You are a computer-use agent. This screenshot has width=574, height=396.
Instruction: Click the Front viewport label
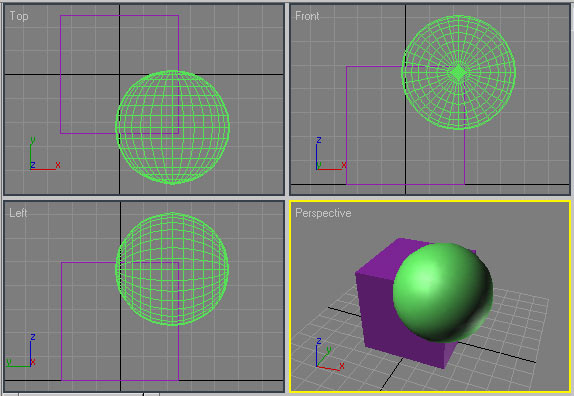coord(307,16)
